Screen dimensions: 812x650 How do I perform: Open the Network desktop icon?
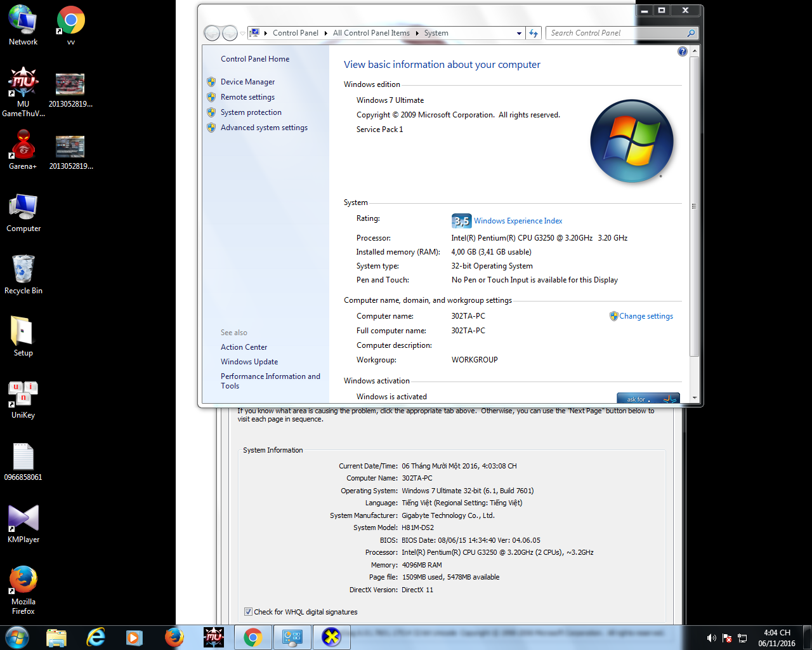coord(23,25)
